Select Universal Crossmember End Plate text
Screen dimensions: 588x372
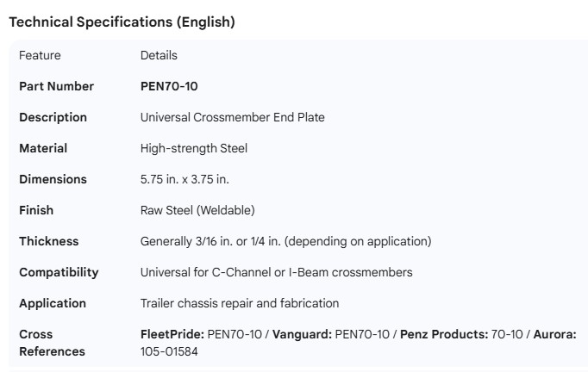(x=232, y=117)
